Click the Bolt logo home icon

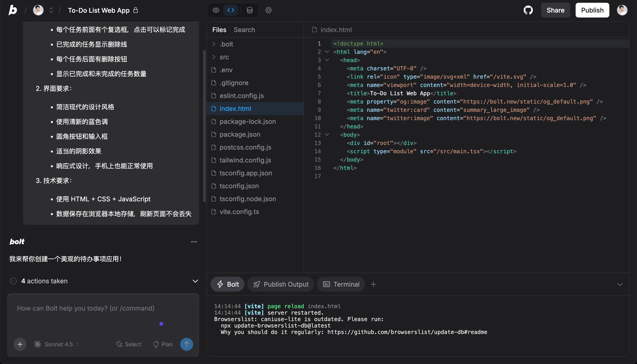coord(13,10)
